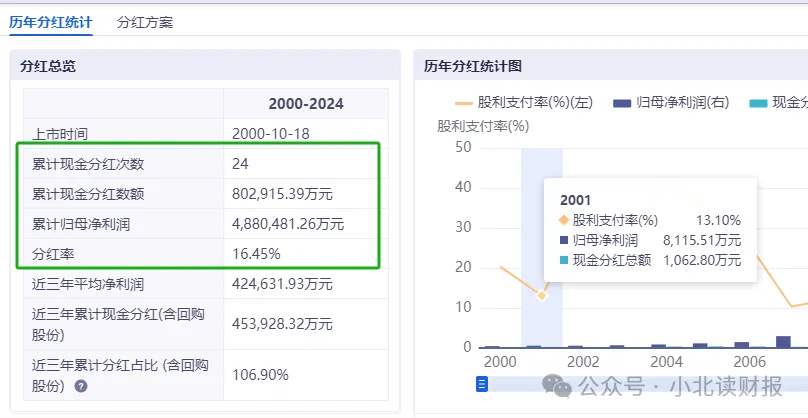Click the help icon beside 近三年累计分红占比
This screenshot has height=418, width=808.
click(80, 386)
